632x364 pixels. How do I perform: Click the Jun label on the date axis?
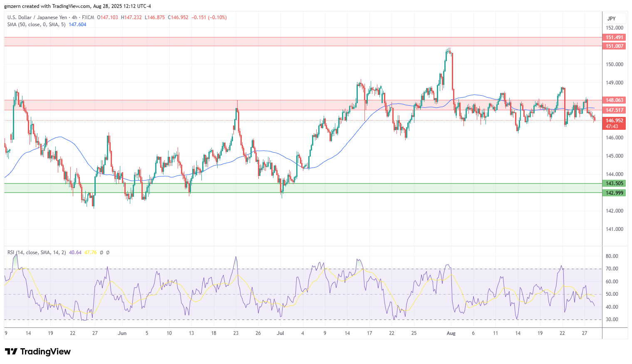click(x=122, y=333)
